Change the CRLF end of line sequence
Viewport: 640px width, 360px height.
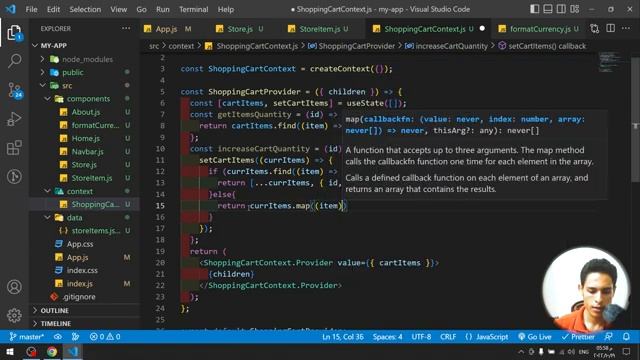[448, 337]
